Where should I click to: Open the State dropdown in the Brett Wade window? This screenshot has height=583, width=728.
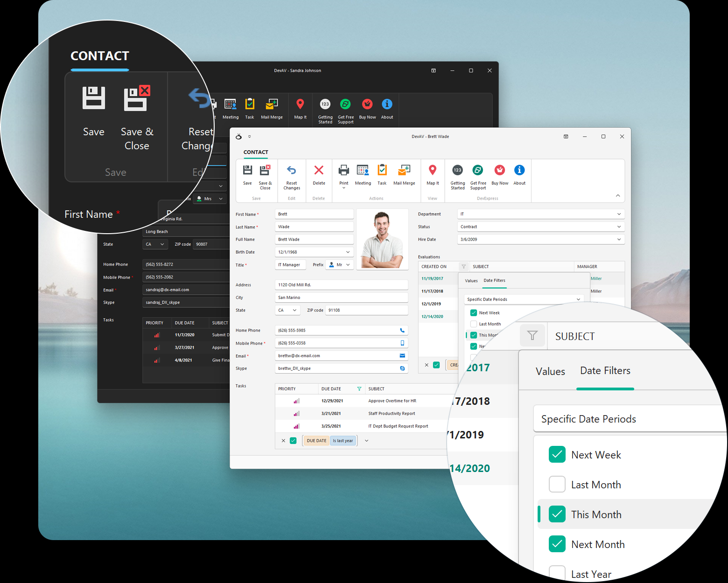point(294,310)
